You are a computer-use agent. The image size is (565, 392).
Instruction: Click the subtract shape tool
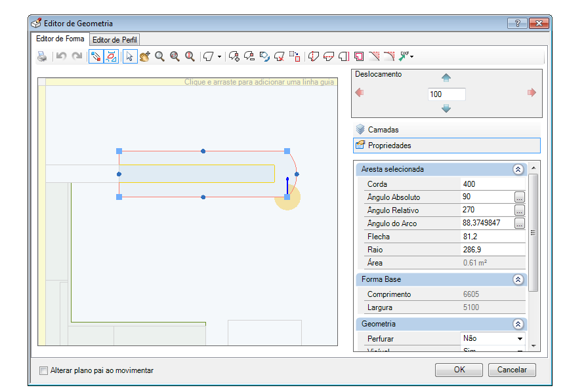pos(249,56)
